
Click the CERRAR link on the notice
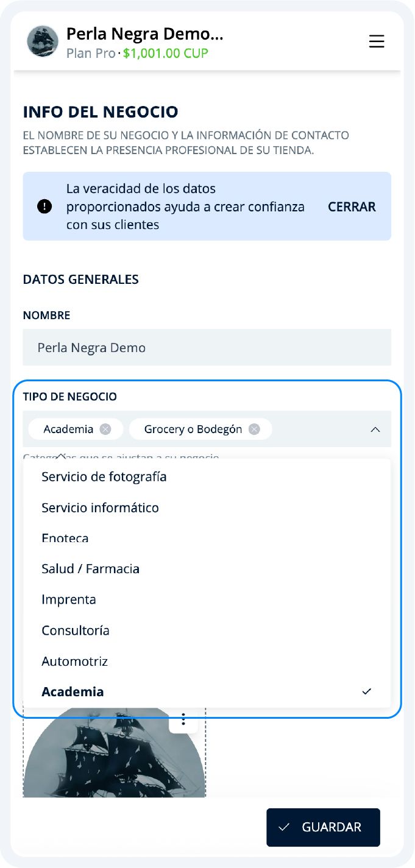coord(351,207)
